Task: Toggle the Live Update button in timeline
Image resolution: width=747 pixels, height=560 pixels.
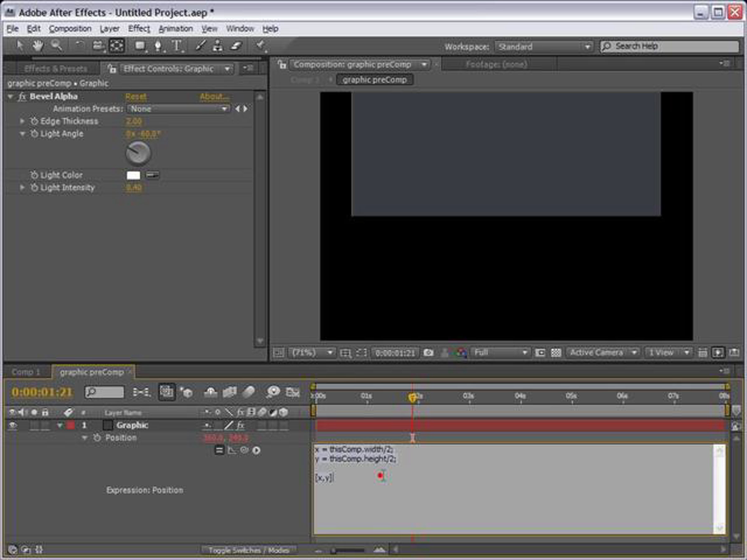Action: (167, 392)
